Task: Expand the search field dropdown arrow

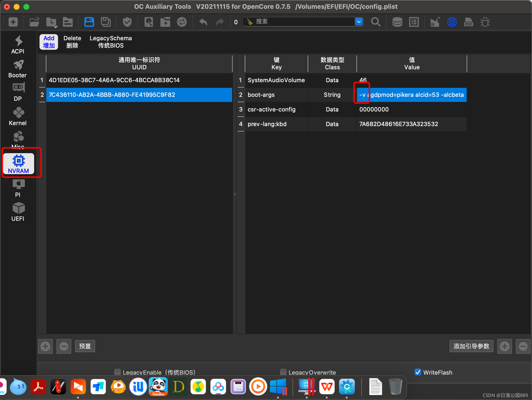Action: point(359,22)
